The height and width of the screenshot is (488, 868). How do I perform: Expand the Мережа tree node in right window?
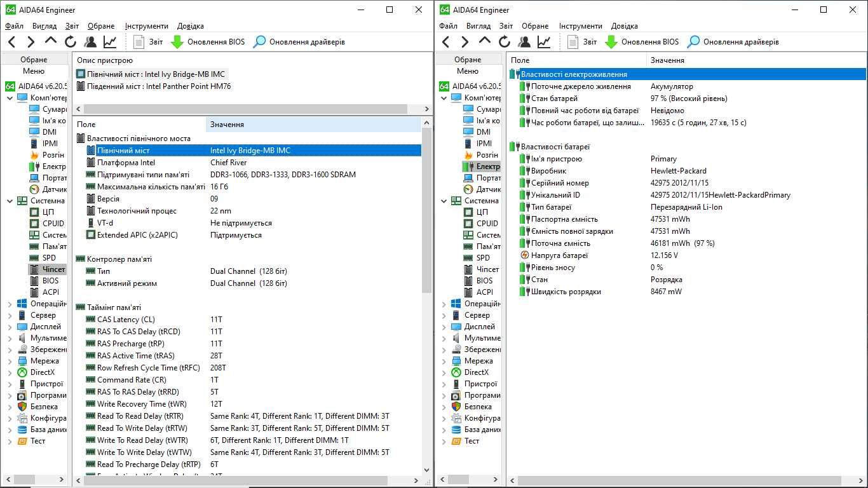click(444, 362)
